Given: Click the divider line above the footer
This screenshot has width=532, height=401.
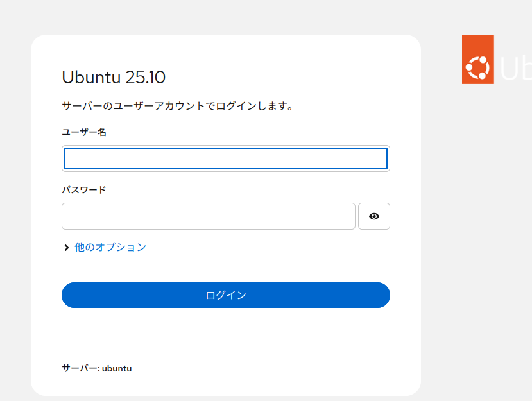Looking at the screenshot, I should (226, 338).
